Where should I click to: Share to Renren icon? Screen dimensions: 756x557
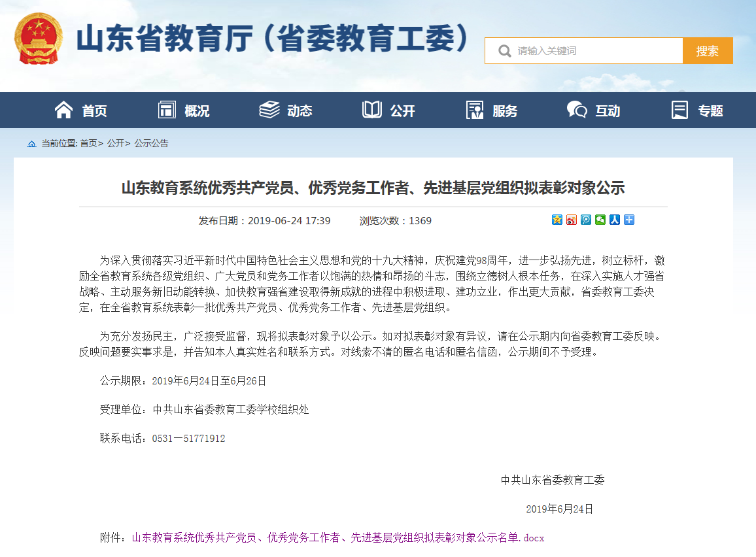[615, 220]
